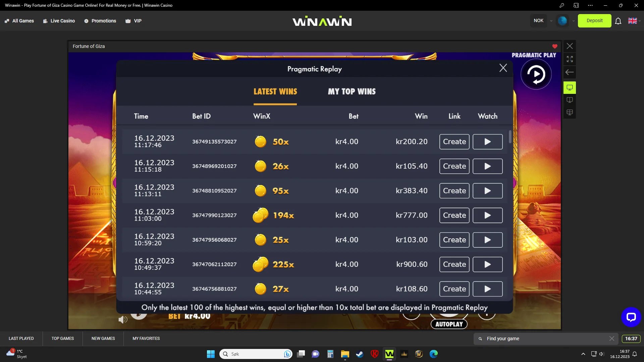
Task: Select Bet ID 36749135573027
Action: click(x=214, y=142)
